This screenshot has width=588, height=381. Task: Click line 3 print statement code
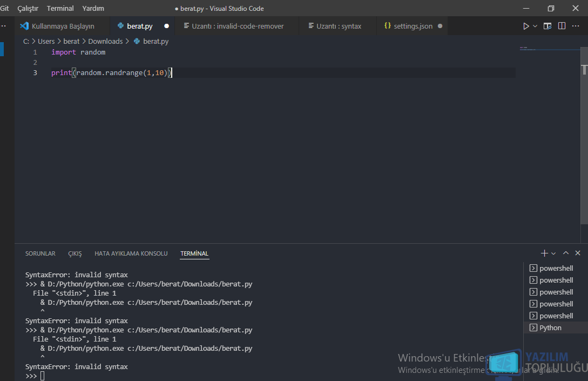(x=111, y=72)
